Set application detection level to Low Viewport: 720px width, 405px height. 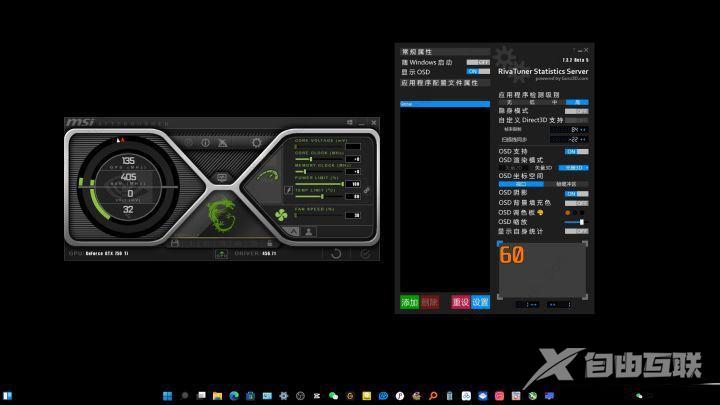click(x=532, y=102)
